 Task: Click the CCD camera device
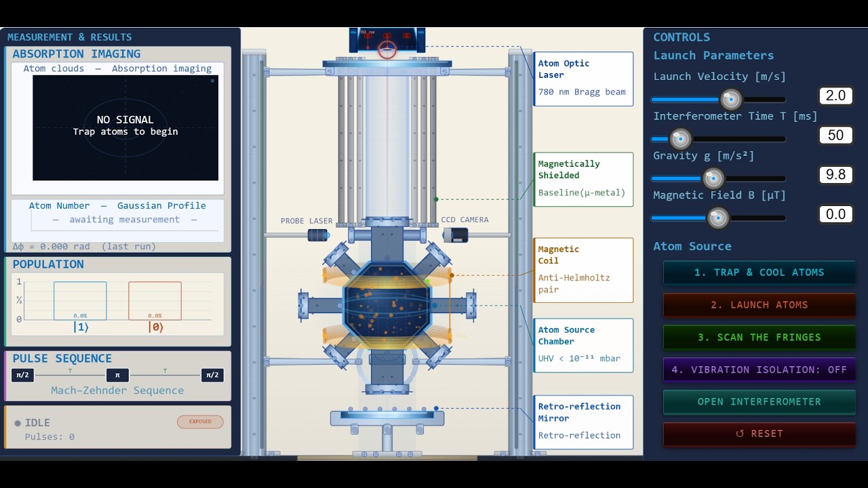click(456, 235)
